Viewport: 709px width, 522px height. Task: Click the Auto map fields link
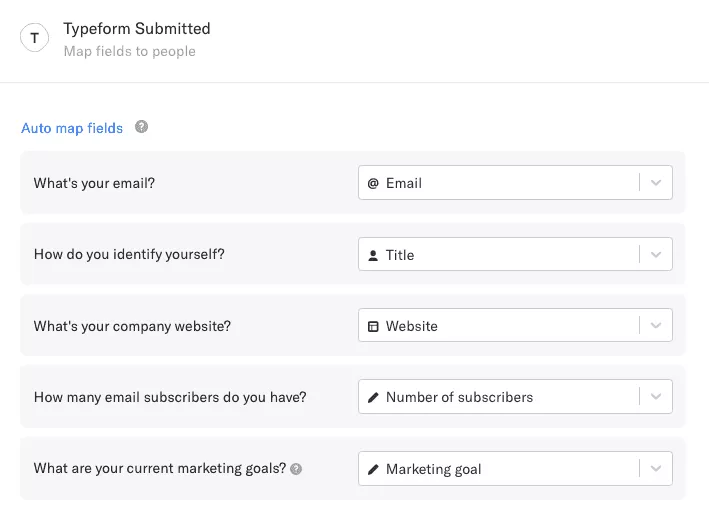(72, 128)
